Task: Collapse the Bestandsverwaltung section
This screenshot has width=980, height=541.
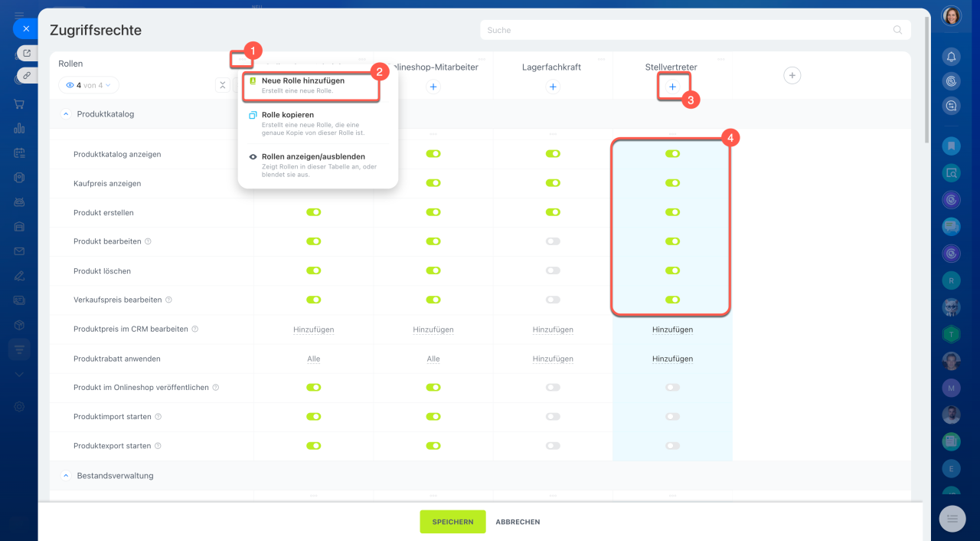Action: (x=66, y=476)
